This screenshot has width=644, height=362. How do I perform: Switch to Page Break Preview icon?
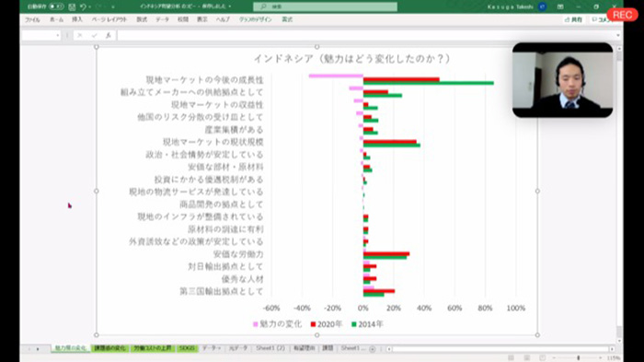542,358
